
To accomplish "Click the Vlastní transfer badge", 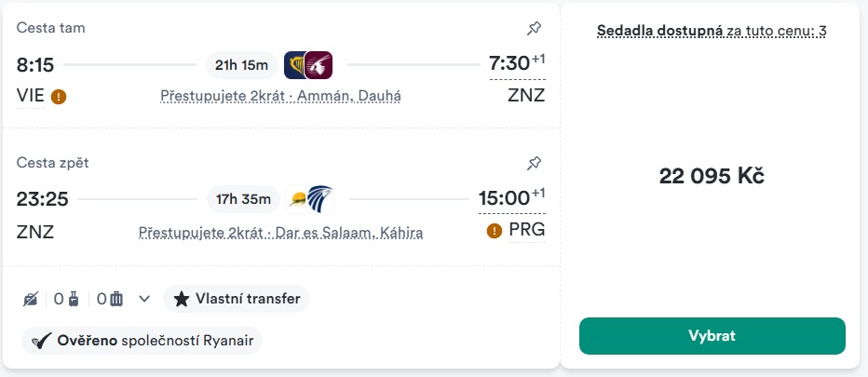I will tap(237, 299).
